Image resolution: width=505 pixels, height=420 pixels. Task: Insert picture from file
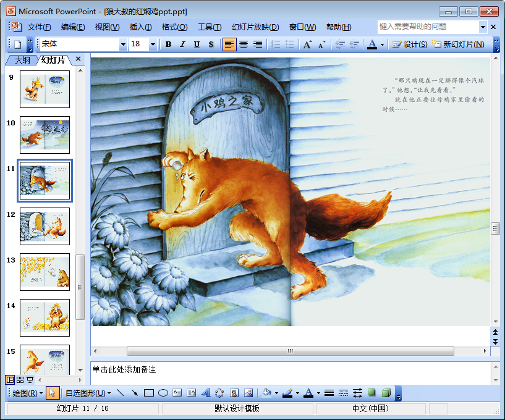coord(248,393)
